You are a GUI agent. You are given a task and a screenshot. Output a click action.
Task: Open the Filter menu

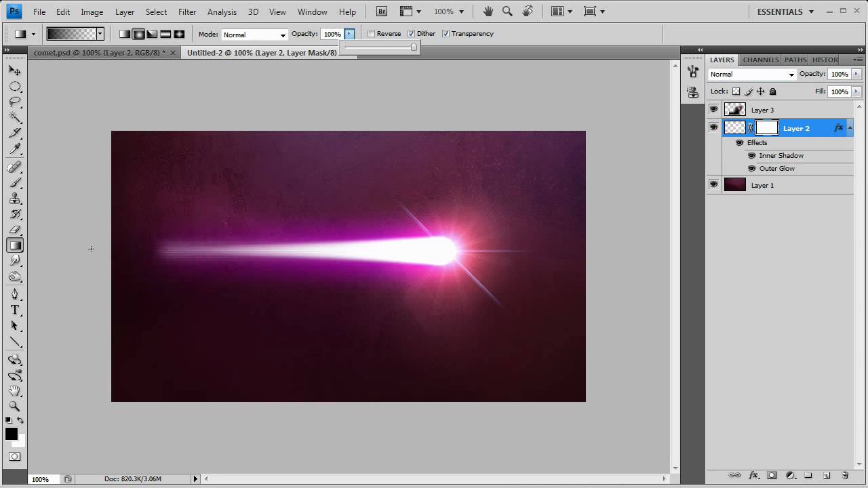(187, 12)
